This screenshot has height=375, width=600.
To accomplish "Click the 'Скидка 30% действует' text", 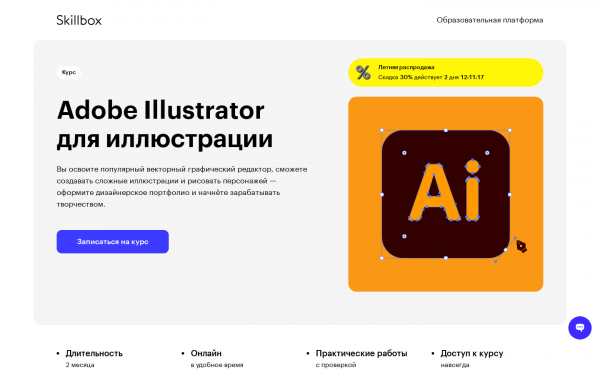I will (x=410, y=77).
